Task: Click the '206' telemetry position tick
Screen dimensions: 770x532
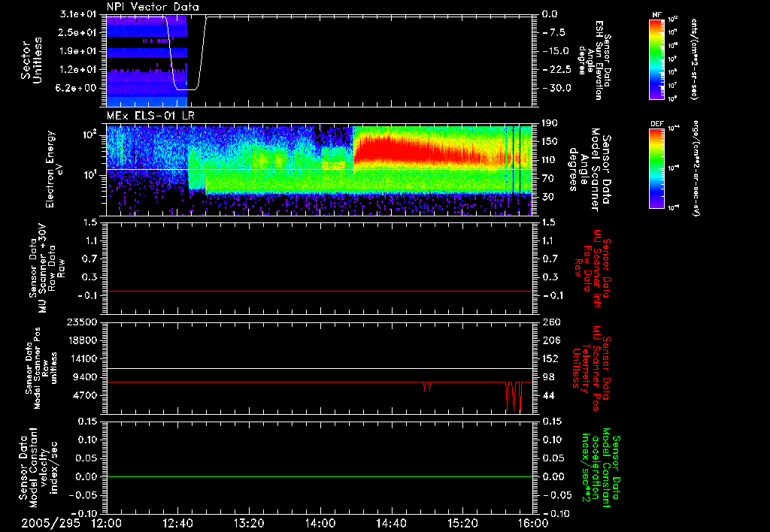Action: 550,340
